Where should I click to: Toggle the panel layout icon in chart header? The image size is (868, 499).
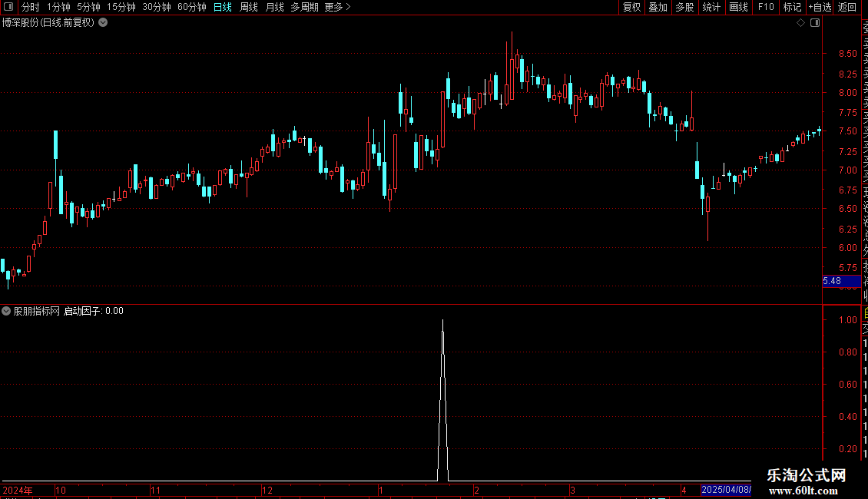tap(815, 23)
